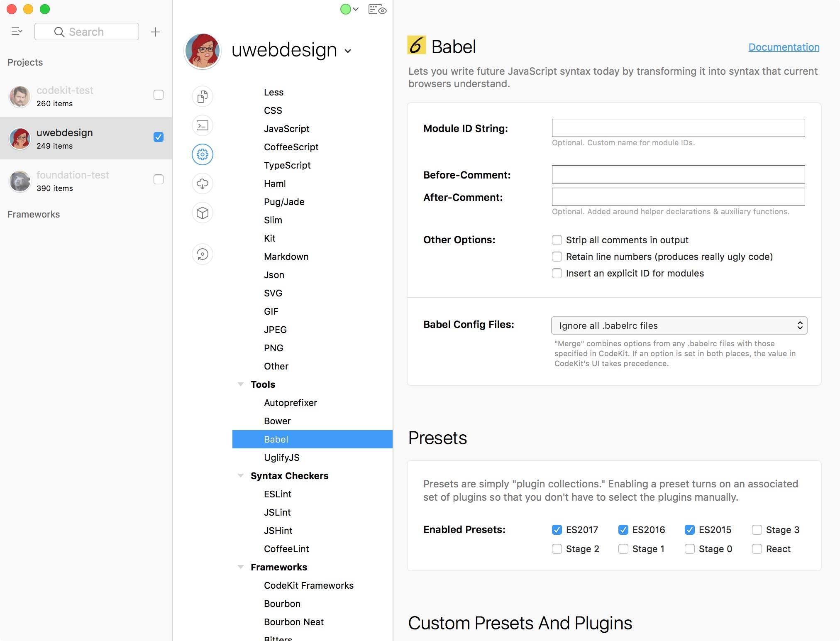Open the uwebdesign project dropdown chevron
The width and height of the screenshot is (840, 641).
348,51
